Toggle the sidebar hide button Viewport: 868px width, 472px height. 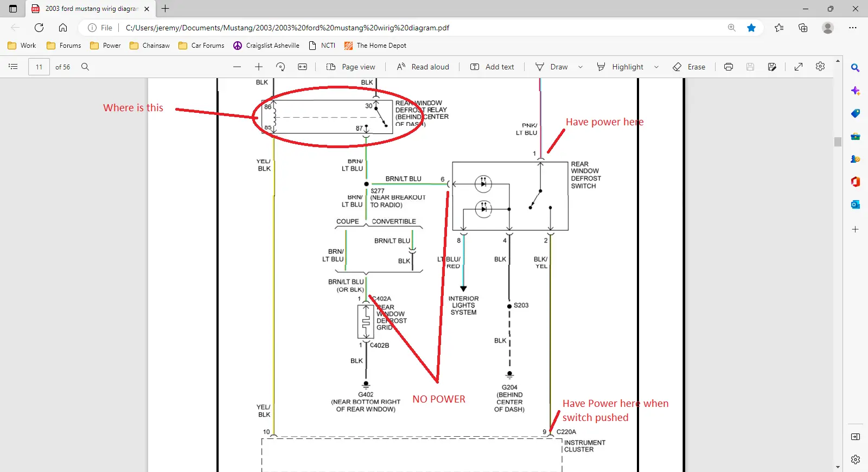pos(856,437)
